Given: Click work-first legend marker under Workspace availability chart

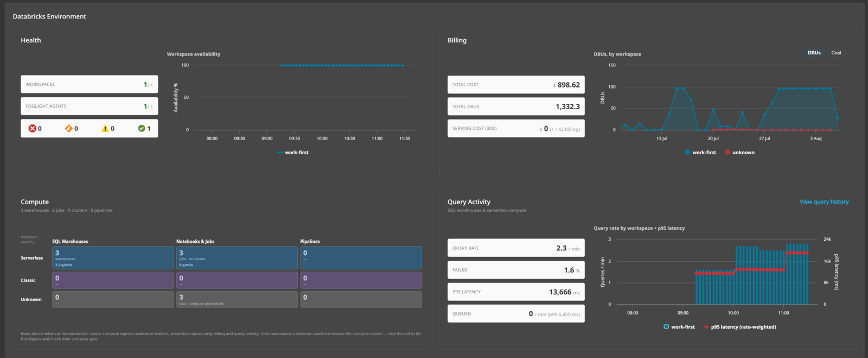Looking at the screenshot, I should point(279,153).
